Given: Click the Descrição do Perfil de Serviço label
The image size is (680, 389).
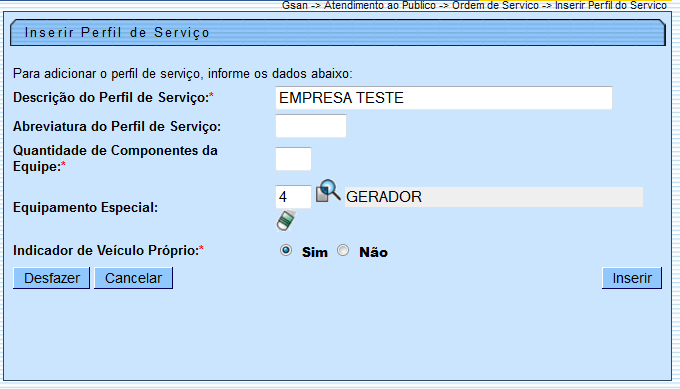Looking at the screenshot, I should pyautogui.click(x=113, y=98).
